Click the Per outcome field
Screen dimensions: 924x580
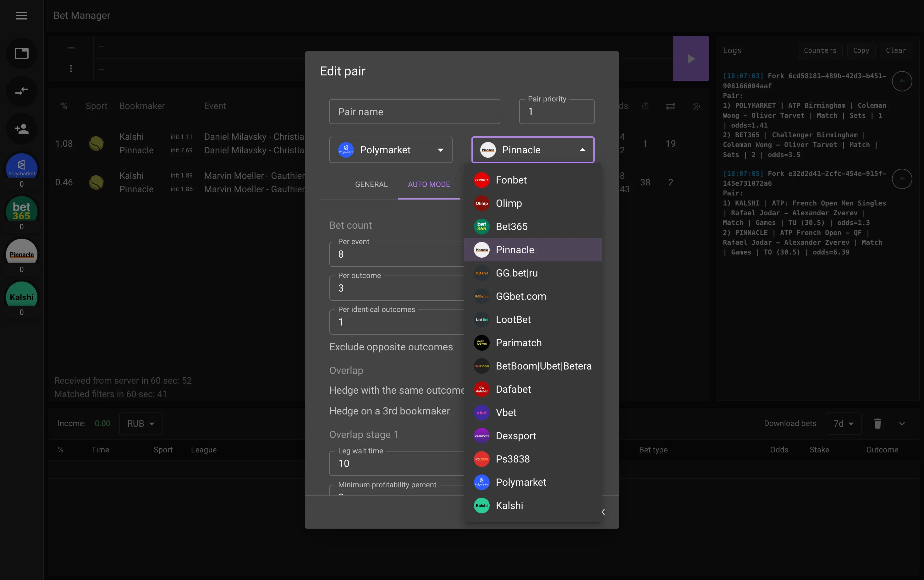(x=397, y=288)
